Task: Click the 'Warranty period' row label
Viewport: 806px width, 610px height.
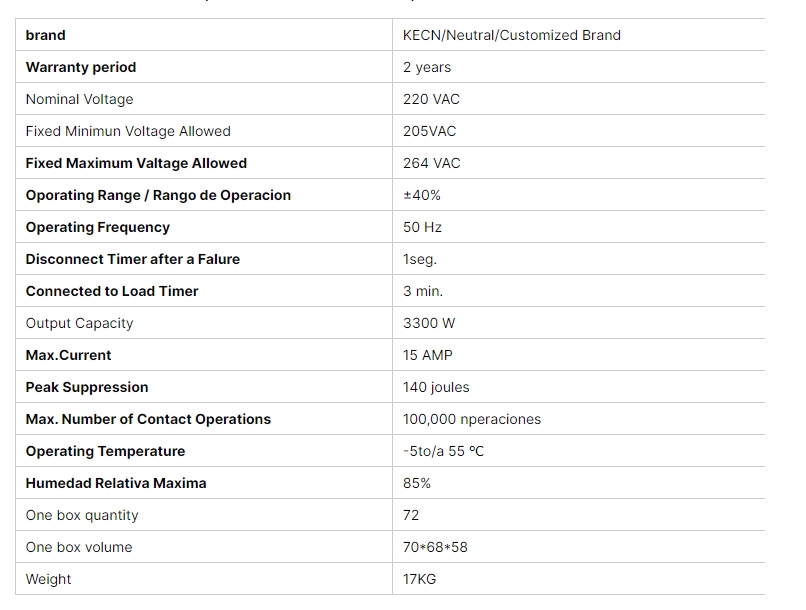Action: point(81,67)
